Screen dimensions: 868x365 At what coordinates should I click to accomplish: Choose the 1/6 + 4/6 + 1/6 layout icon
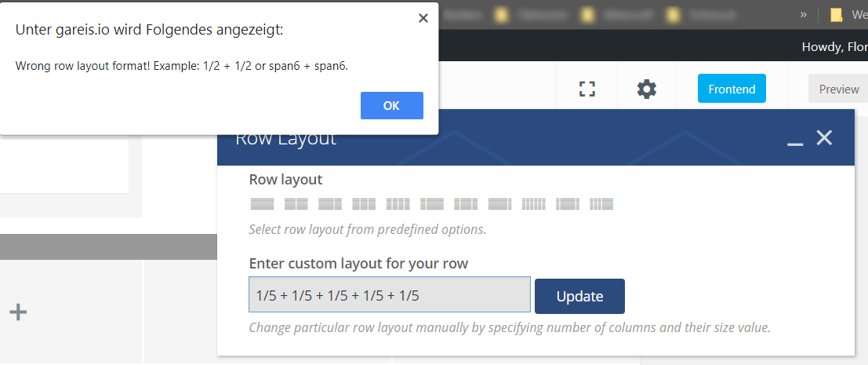click(568, 204)
